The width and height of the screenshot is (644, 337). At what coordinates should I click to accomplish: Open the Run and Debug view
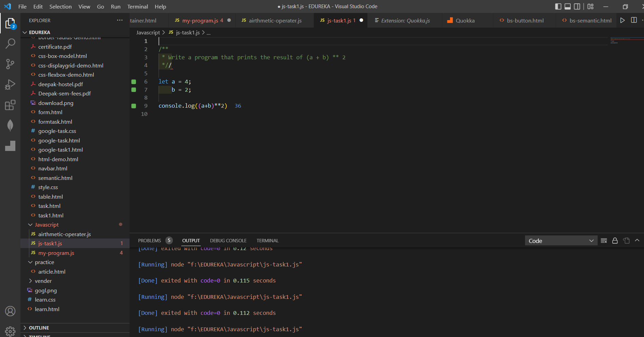[x=10, y=85]
